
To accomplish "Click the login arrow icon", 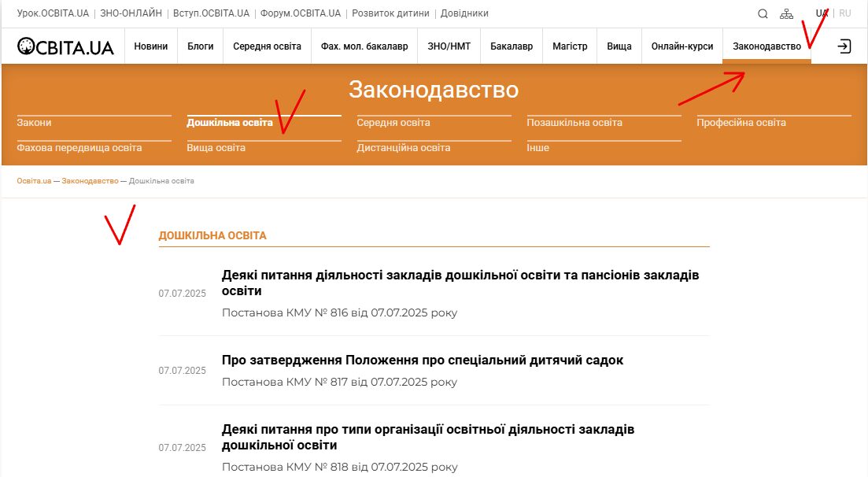I will 844,46.
